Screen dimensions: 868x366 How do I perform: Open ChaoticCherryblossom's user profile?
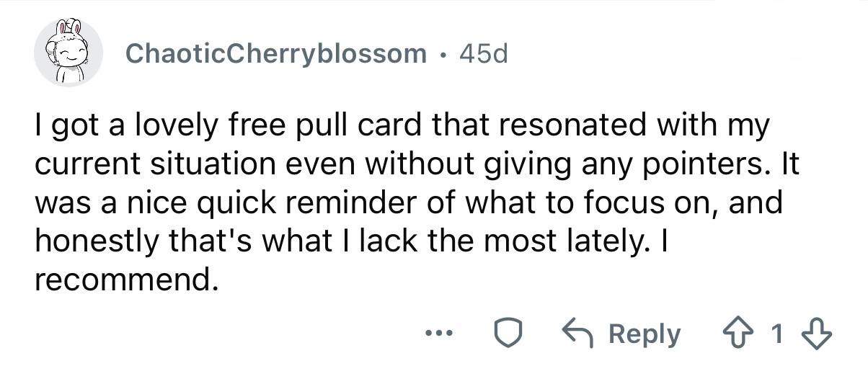275,53
